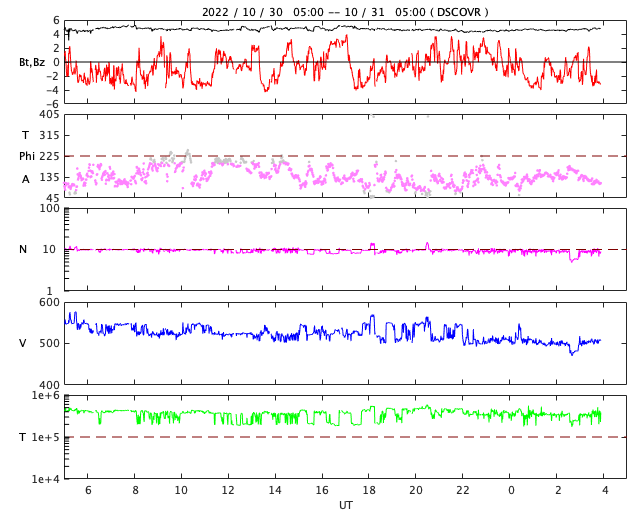Click the '400' tick on the V panel
The height and width of the screenshot is (512, 640).
pos(49,385)
